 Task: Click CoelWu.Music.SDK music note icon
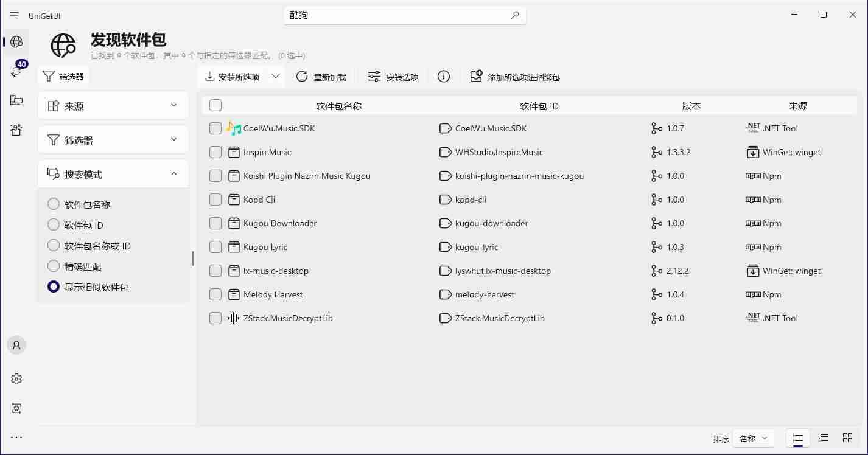pos(233,128)
